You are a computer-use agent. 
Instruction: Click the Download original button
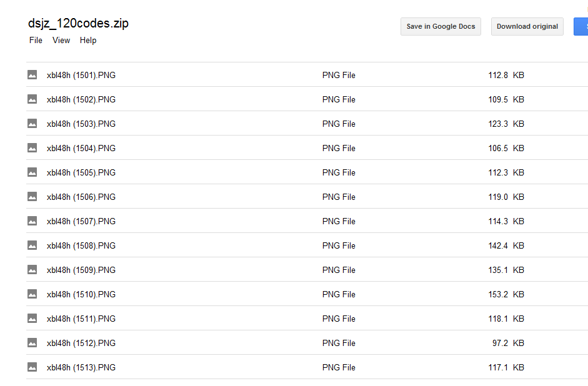click(527, 27)
